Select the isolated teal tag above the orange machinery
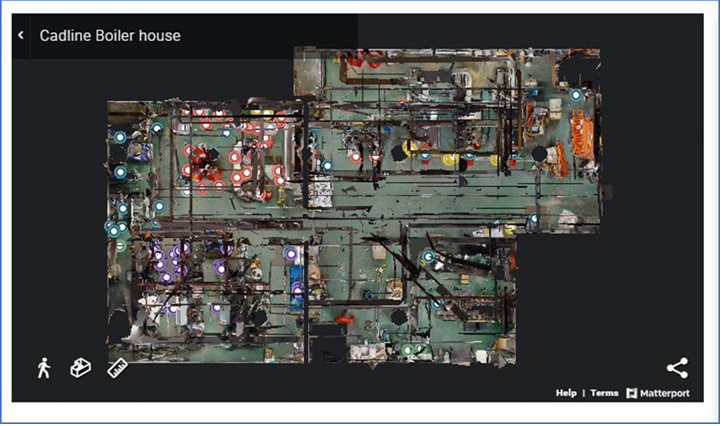 576,95
